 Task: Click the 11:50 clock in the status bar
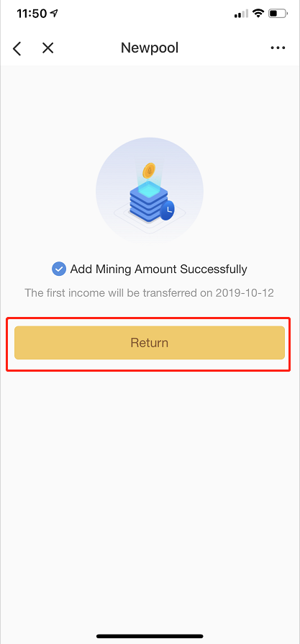click(32, 14)
